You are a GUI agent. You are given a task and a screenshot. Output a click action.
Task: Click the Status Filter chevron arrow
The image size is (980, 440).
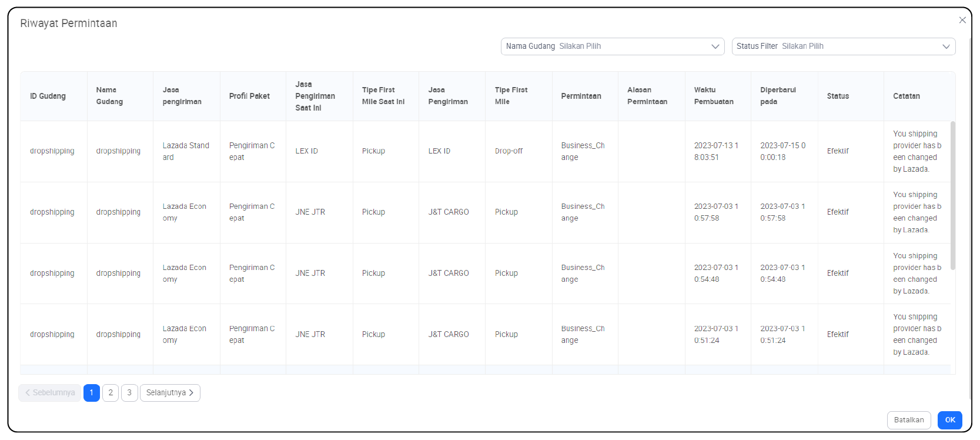tap(946, 46)
